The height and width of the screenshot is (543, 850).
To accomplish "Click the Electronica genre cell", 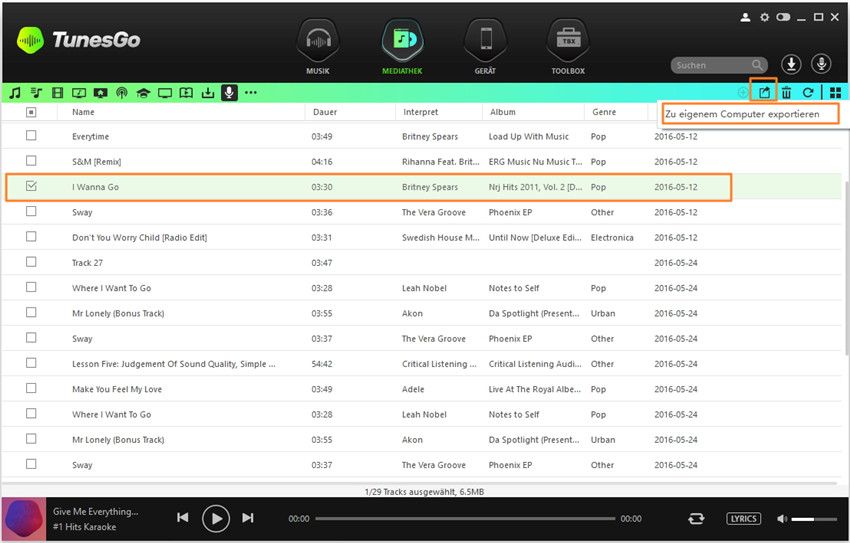I will point(612,238).
